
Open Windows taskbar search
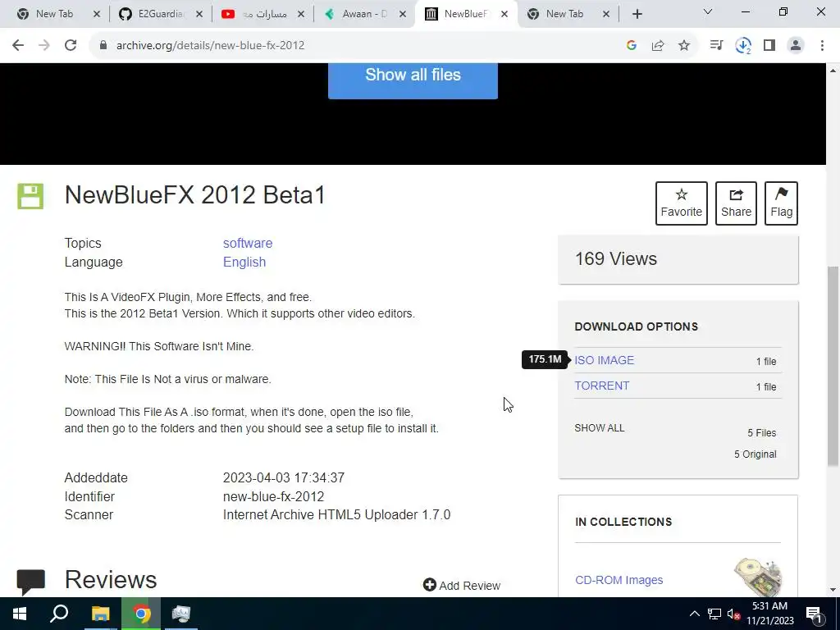(x=59, y=614)
